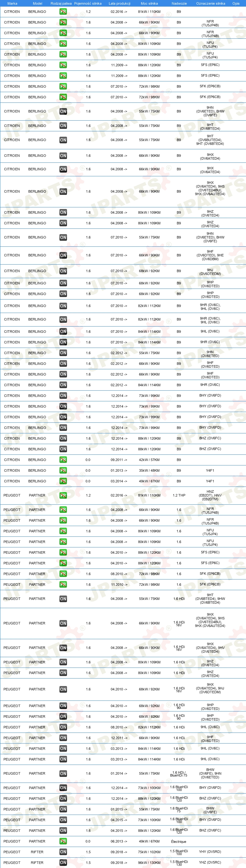The image size is (246, 868).
Task: Click ON icon in Partner 01.2015 55kW / 75KM row
Action: click(x=63, y=809)
